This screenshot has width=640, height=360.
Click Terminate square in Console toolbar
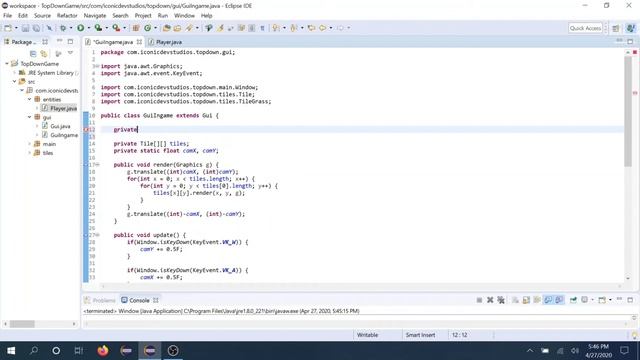479,300
